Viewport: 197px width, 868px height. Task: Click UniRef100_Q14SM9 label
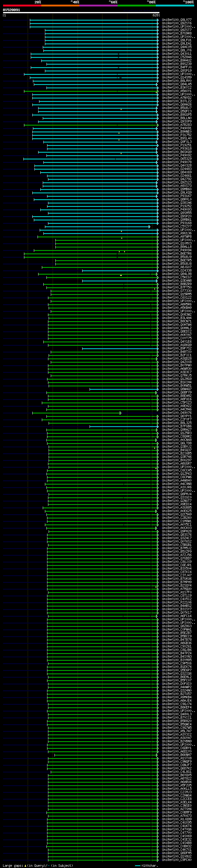[x=177, y=78]
